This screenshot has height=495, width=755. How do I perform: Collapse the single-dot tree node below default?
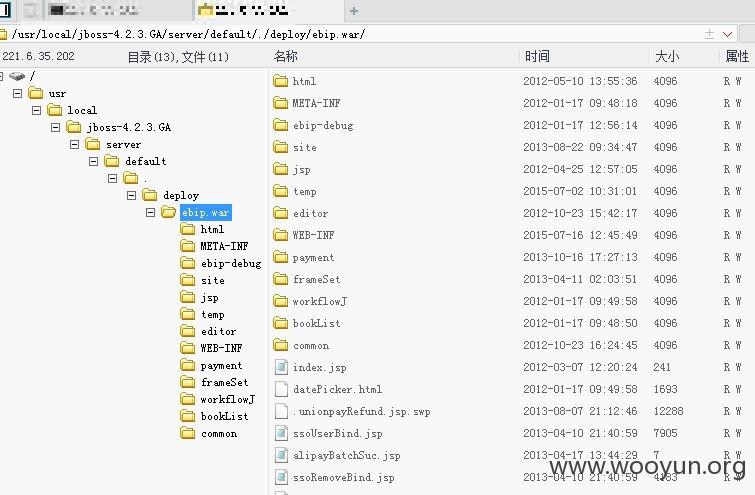[x=112, y=178]
